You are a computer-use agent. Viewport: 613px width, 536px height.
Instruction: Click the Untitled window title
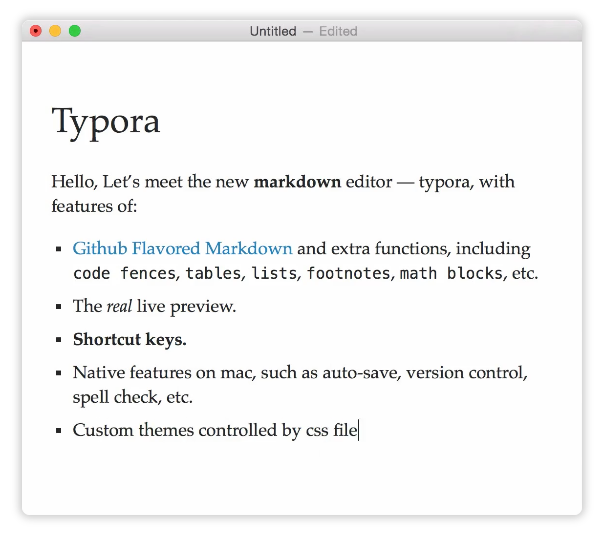(x=273, y=31)
